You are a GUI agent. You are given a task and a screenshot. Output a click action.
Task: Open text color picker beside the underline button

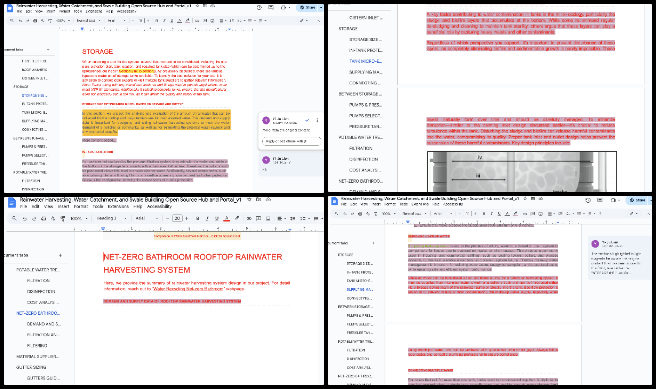coord(227,218)
